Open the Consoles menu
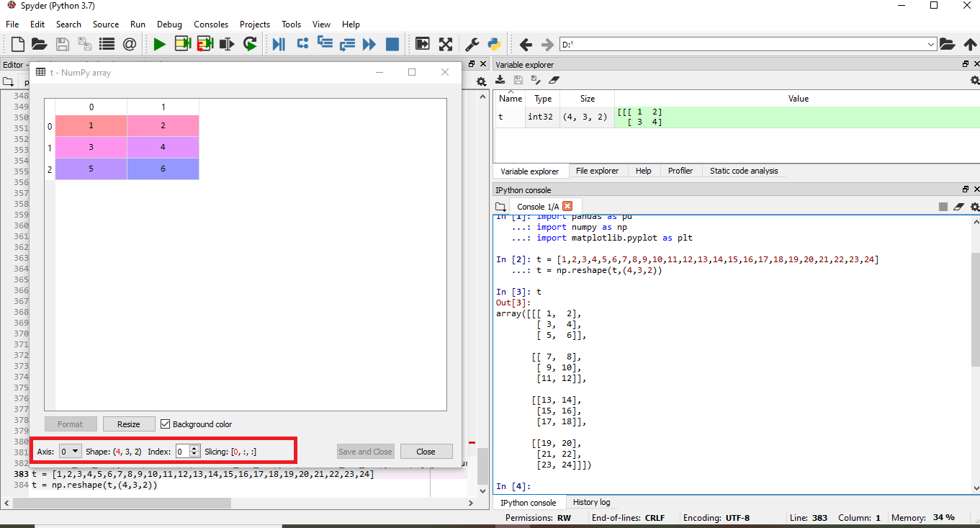 coord(211,24)
